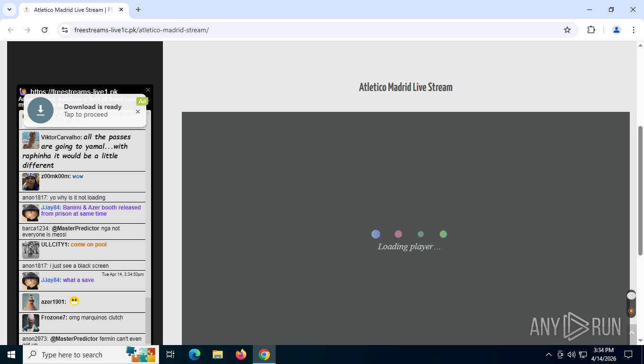
Task: Open a new browser tab
Action: click(138, 9)
